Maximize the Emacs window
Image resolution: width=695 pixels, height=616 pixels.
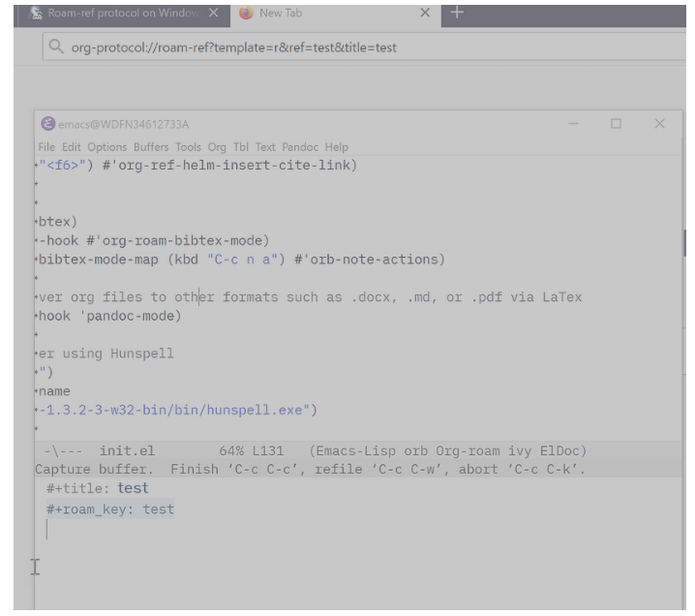616,124
